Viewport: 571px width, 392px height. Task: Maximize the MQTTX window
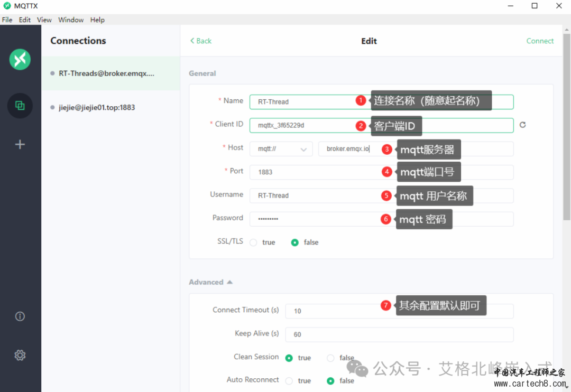(535, 6)
